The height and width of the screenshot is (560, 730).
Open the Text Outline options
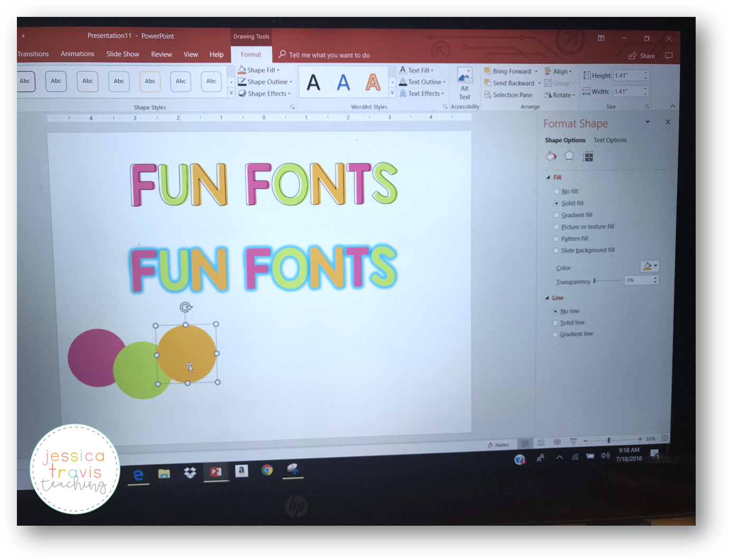tap(422, 82)
